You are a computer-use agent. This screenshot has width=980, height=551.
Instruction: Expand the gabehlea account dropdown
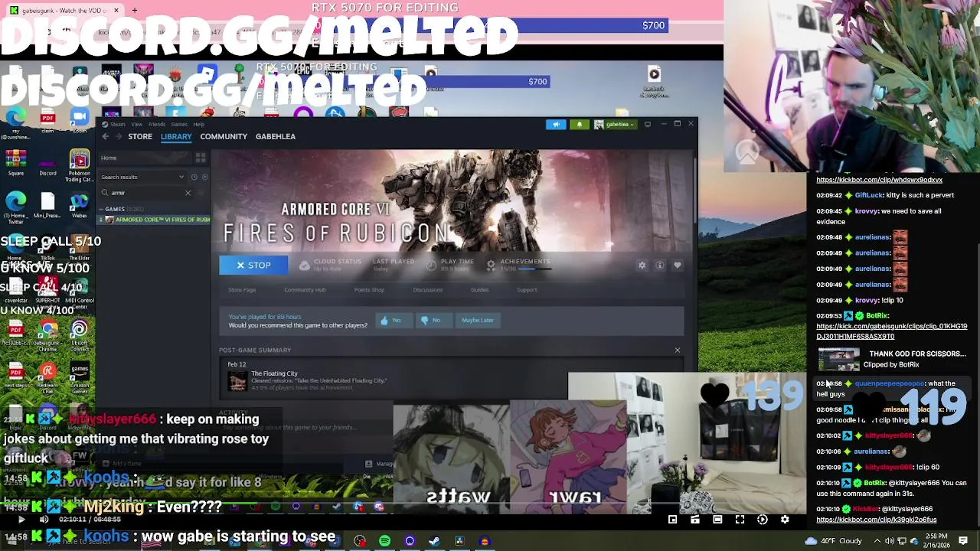614,124
